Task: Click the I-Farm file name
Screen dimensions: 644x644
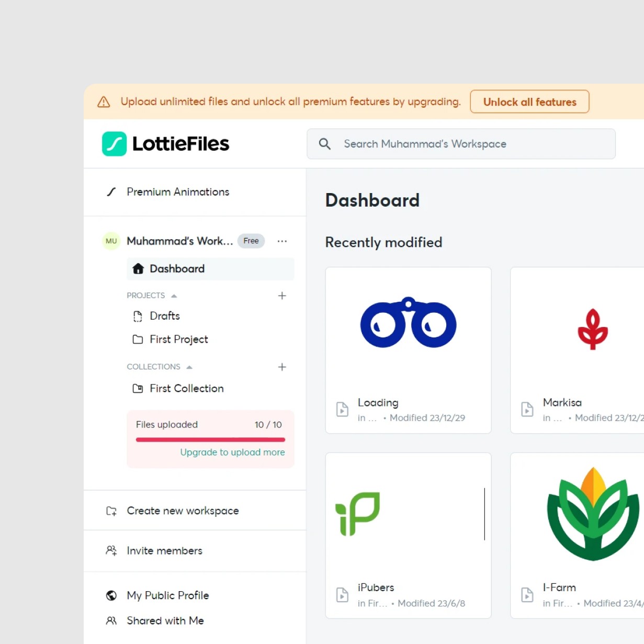Action: coord(559,588)
